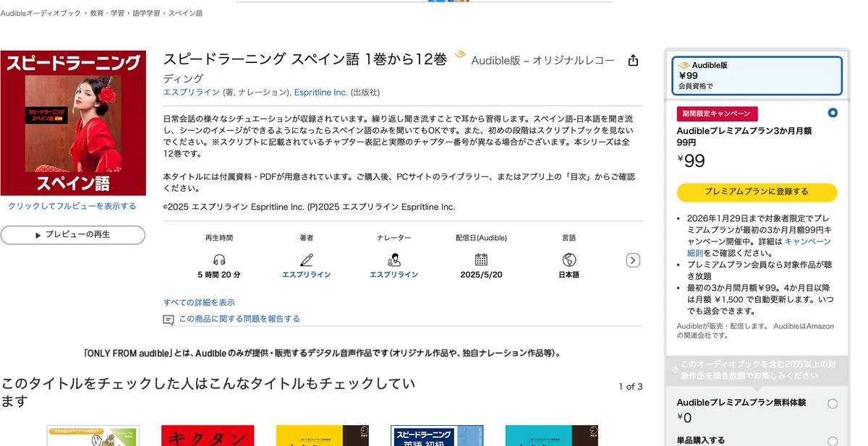Screen dimensions: 868x446
Task: Select the Audibleプレミアムプラン無料体験 radio button
Action: tap(833, 403)
